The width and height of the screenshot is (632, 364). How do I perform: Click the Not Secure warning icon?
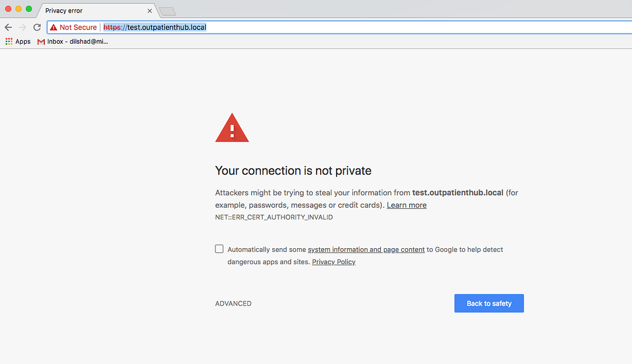tap(53, 27)
